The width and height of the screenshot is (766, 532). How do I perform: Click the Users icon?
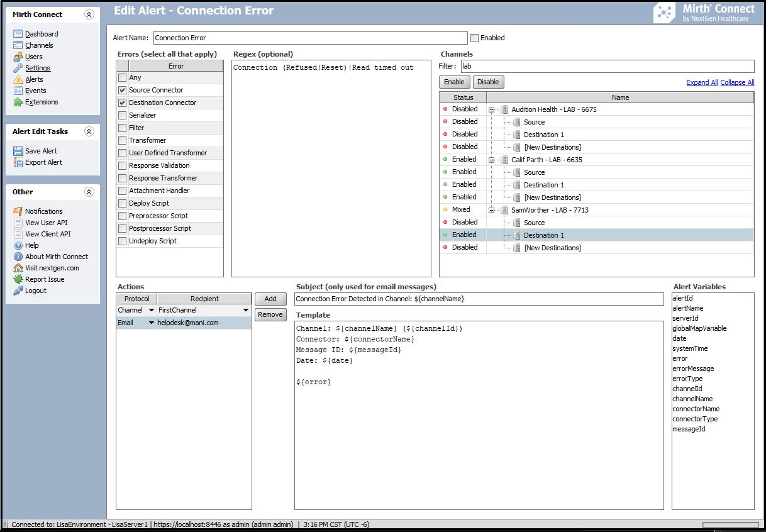tap(18, 57)
